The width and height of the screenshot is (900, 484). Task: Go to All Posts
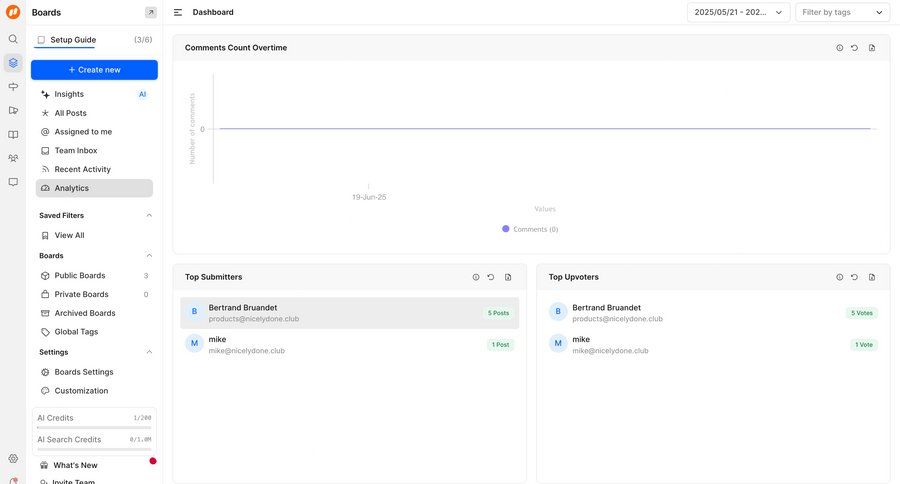tap(94, 113)
